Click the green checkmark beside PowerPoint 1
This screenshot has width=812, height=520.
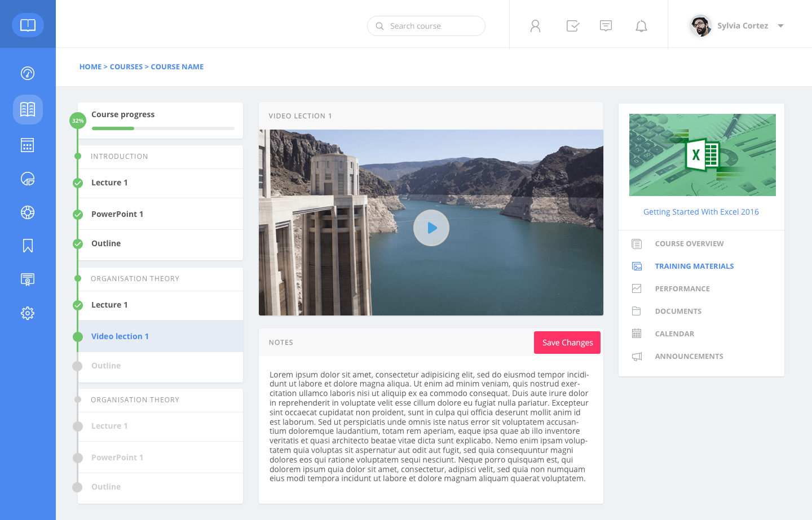coord(78,214)
